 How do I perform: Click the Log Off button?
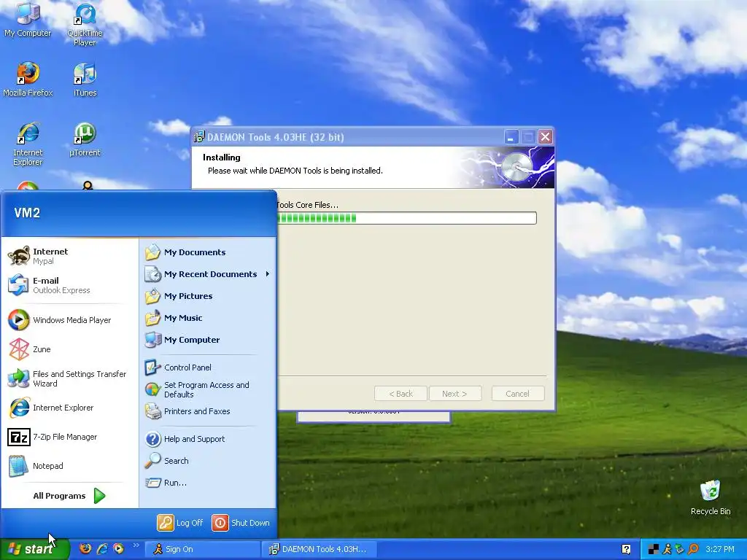[181, 522]
